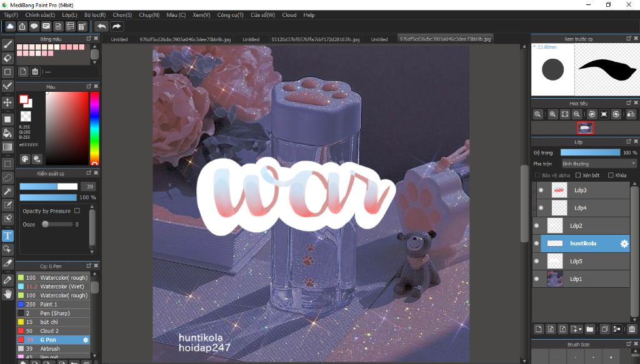Click the navigator preview thumbnail

[585, 128]
